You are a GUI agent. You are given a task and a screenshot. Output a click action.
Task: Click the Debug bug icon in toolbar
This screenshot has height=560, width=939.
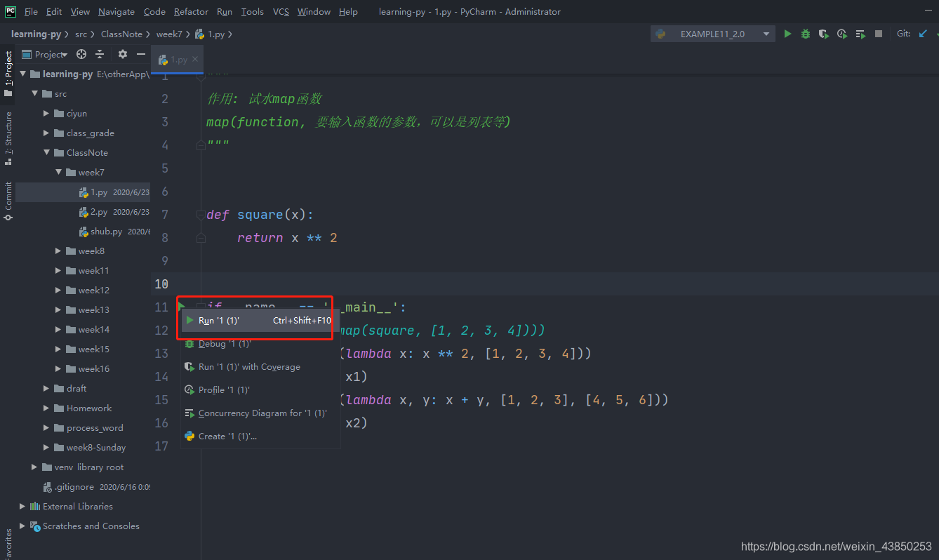(x=806, y=34)
